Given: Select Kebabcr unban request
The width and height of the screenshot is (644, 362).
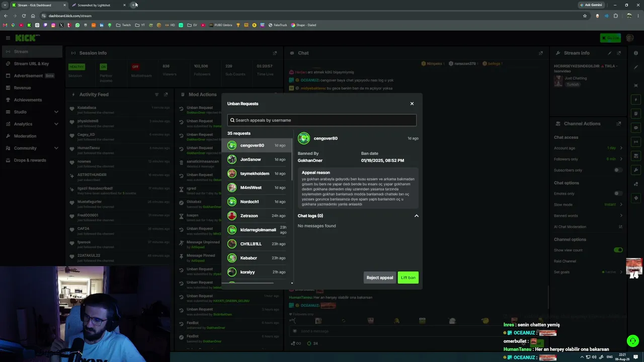Looking at the screenshot, I should click(257, 258).
